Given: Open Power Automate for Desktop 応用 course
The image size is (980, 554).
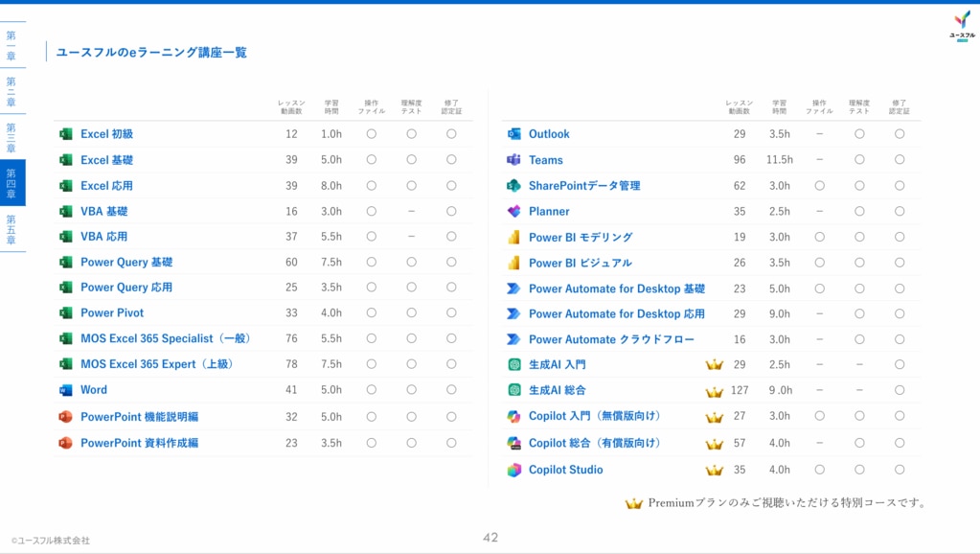Looking at the screenshot, I should pos(616,314).
